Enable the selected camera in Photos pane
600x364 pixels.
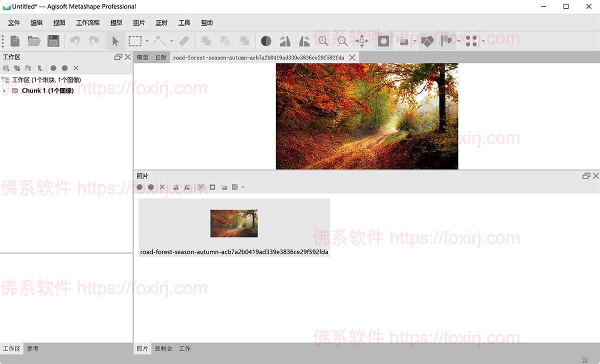[139, 187]
